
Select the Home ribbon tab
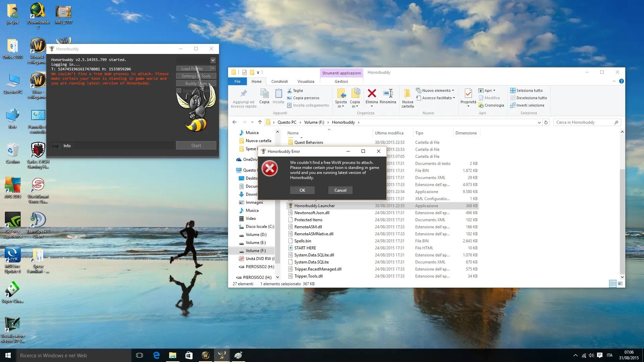257,81
